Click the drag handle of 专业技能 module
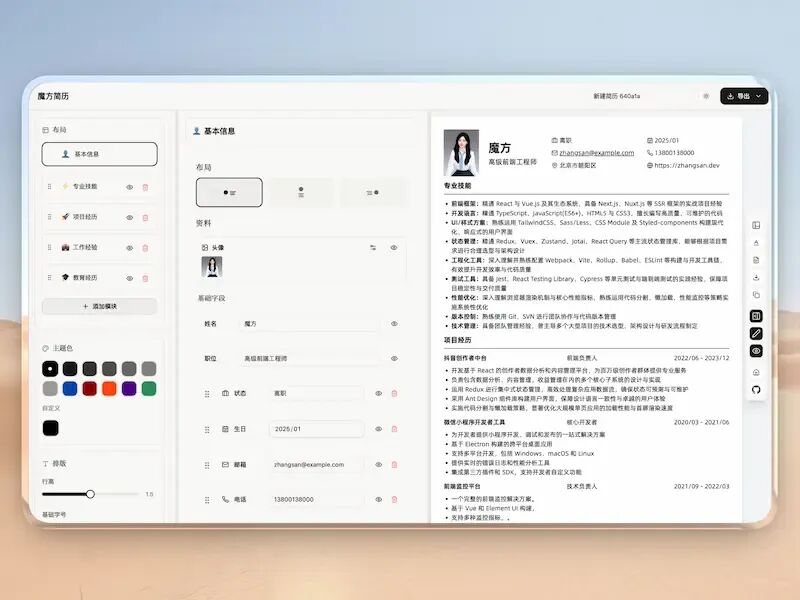The height and width of the screenshot is (600, 800). tap(49, 187)
